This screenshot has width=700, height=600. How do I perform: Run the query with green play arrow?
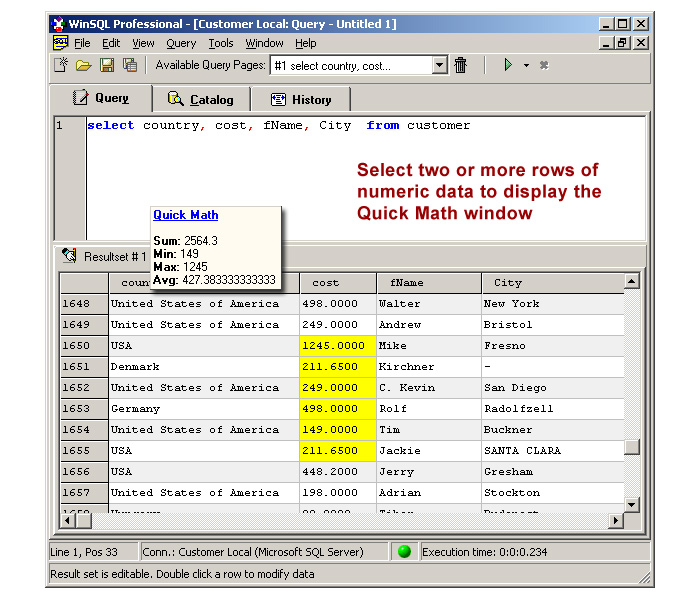pyautogui.click(x=508, y=65)
